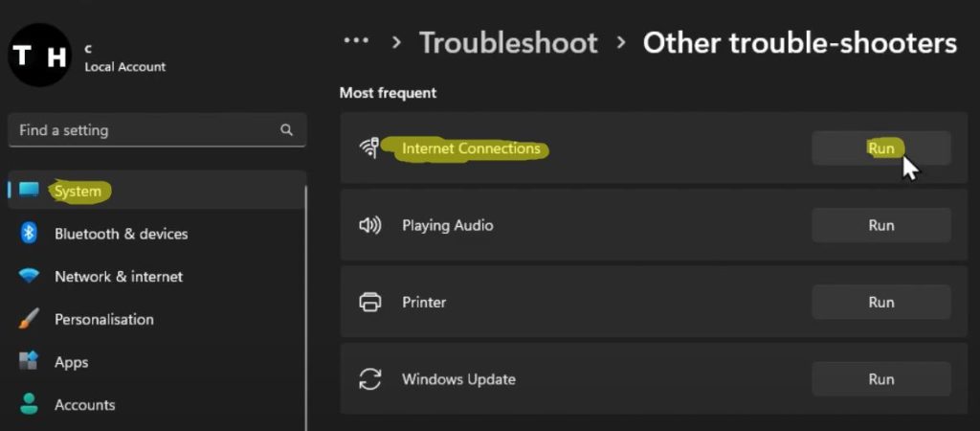
Task: Expand the breadcrumb ellipsis menu
Action: tap(356, 40)
